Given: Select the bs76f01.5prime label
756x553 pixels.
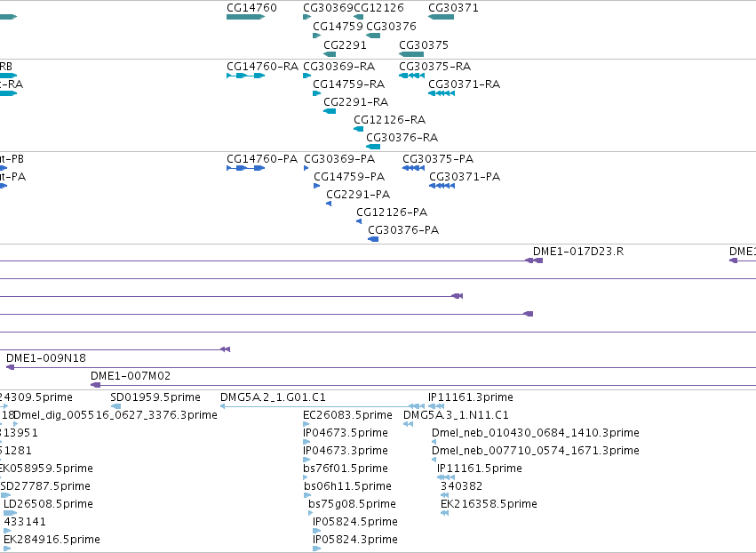Looking at the screenshot, I should click(x=346, y=469).
